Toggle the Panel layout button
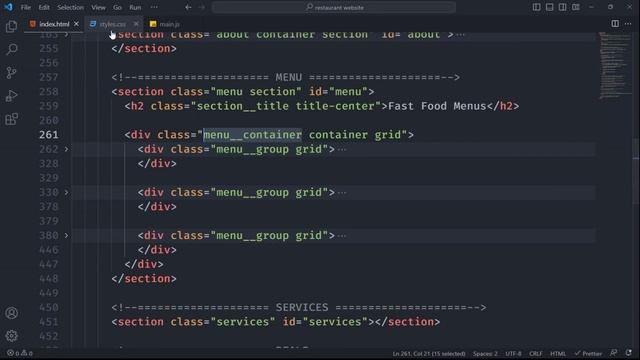Screen dimensions: 640x360 click(549, 7)
